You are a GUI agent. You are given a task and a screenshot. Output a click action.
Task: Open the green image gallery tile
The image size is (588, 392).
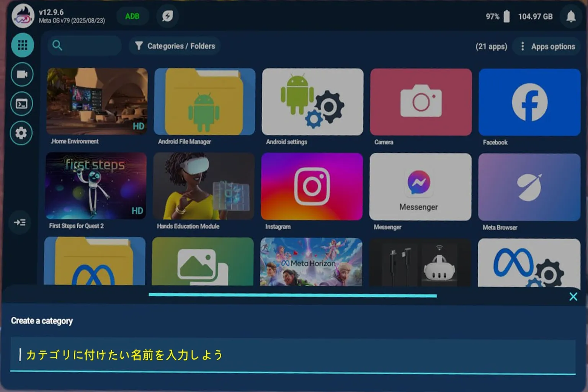(203, 261)
